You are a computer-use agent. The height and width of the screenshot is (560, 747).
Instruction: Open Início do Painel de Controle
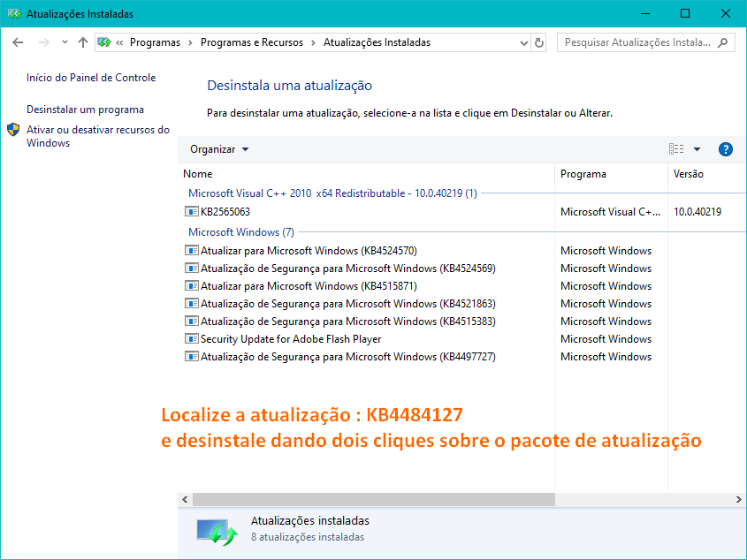pos(91,78)
